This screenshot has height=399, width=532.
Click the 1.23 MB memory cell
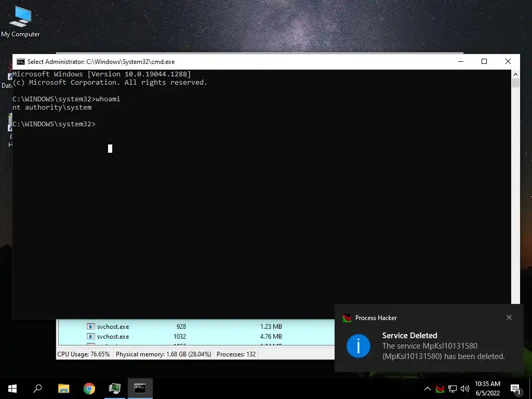271,326
